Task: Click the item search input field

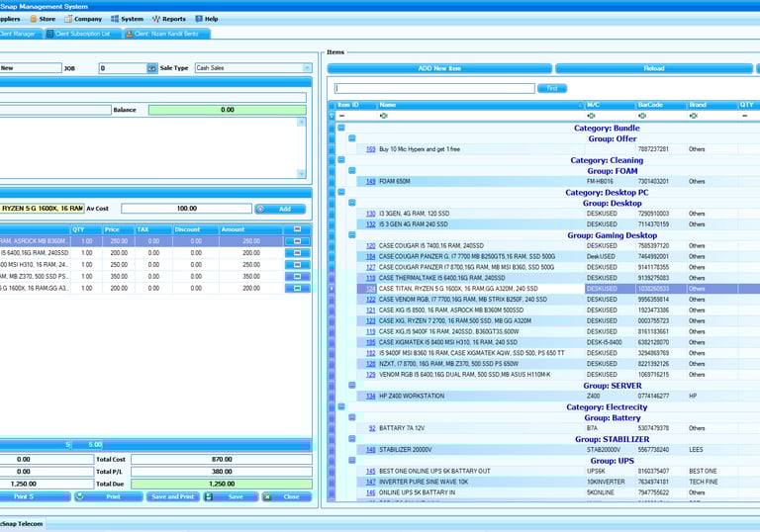Action: pos(434,88)
